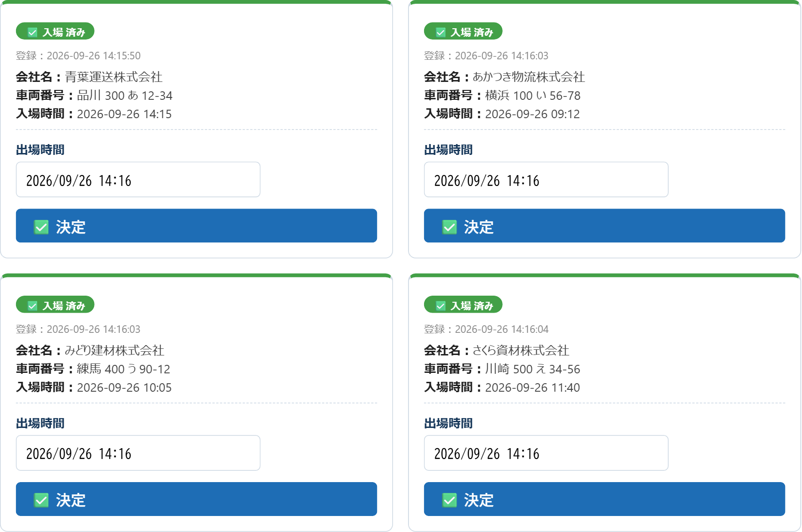Click company name さくら資材株式会社
Image resolution: width=802 pixels, height=532 pixels.
point(521,350)
